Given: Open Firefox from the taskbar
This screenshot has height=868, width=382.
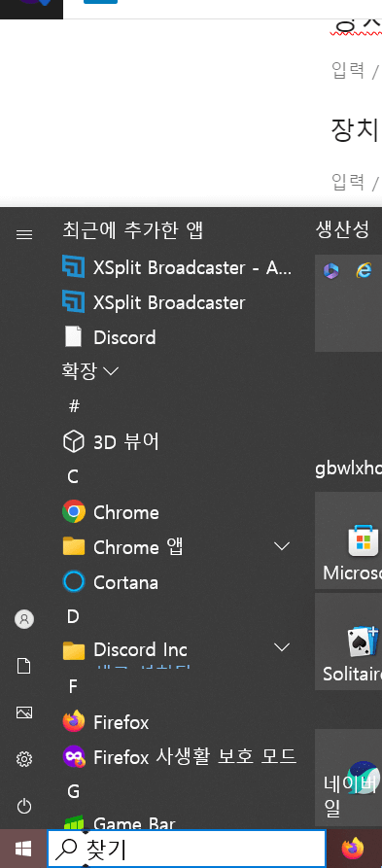Looking at the screenshot, I should click(353, 849).
